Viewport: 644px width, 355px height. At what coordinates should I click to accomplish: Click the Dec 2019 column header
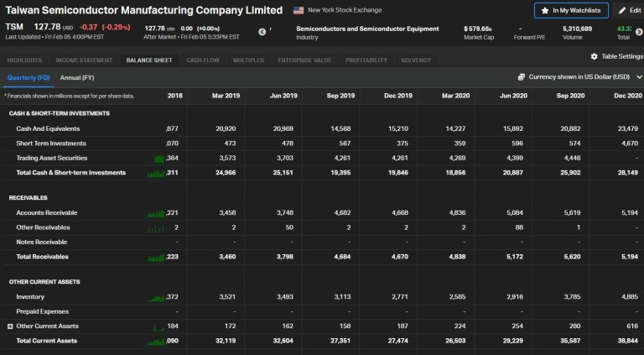(x=398, y=96)
